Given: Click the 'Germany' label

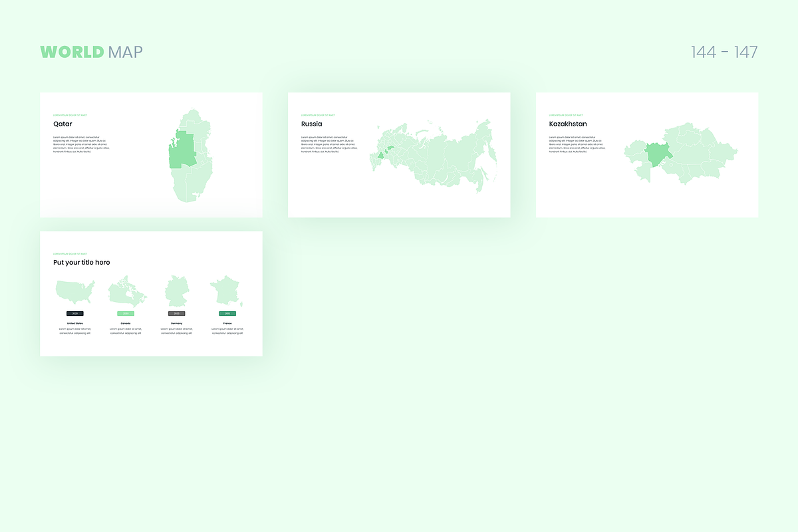Looking at the screenshot, I should pyautogui.click(x=177, y=323).
